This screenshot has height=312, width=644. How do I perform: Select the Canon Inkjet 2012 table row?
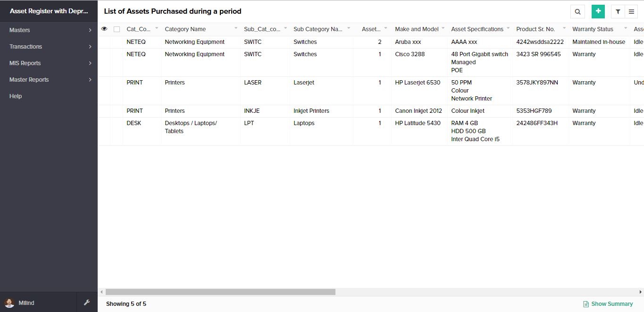[311, 110]
